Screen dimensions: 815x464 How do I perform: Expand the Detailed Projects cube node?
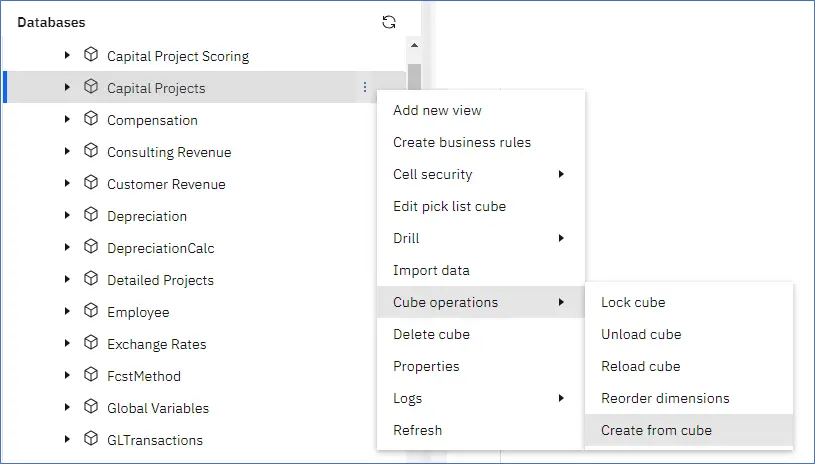[67, 280]
